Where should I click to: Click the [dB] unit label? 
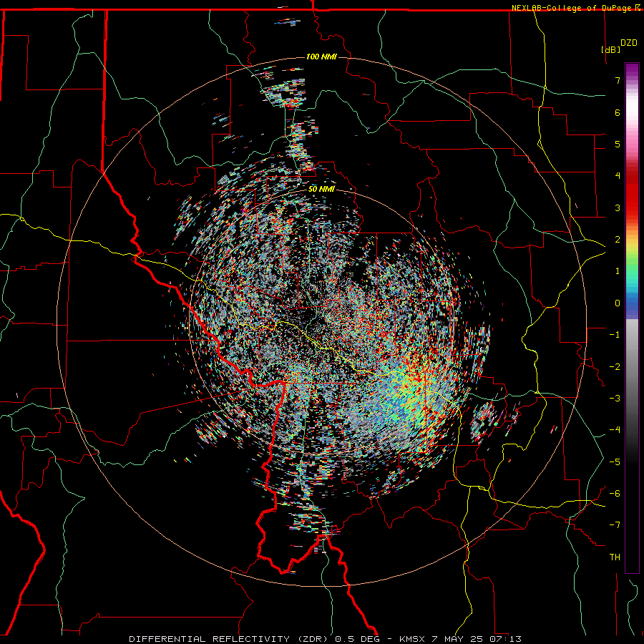(610, 49)
